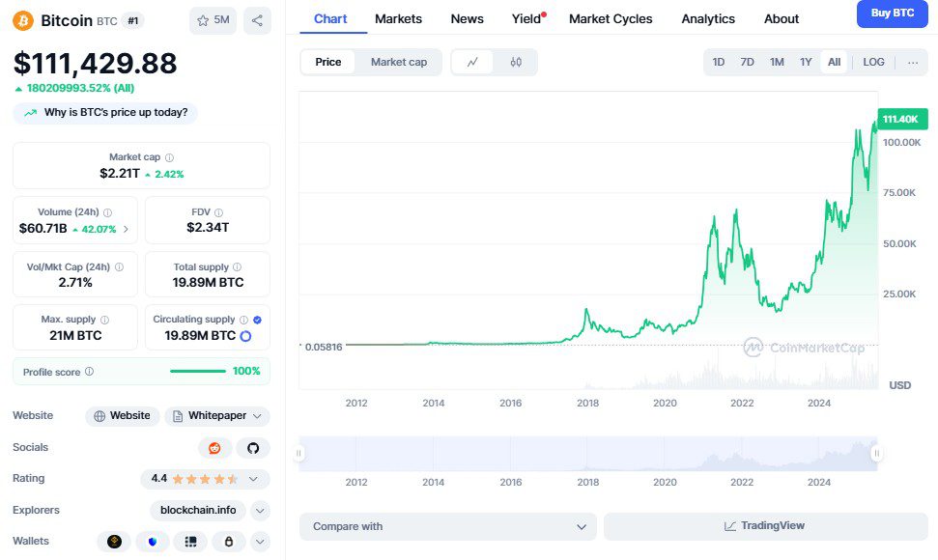Open the Market Cycles tab
This screenshot has width=938, height=560.
611,18
